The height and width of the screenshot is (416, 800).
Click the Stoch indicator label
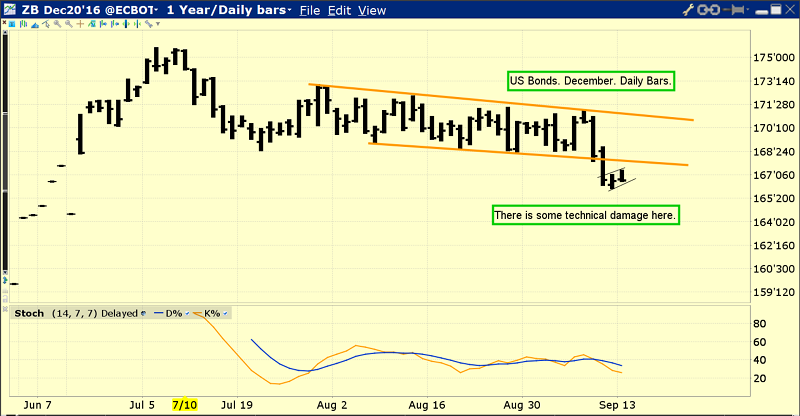[29, 313]
